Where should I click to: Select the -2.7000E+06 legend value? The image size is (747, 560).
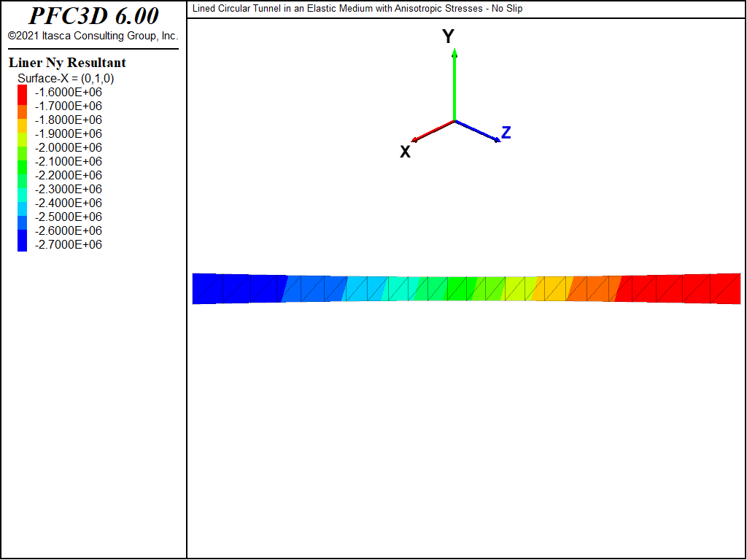coord(69,244)
